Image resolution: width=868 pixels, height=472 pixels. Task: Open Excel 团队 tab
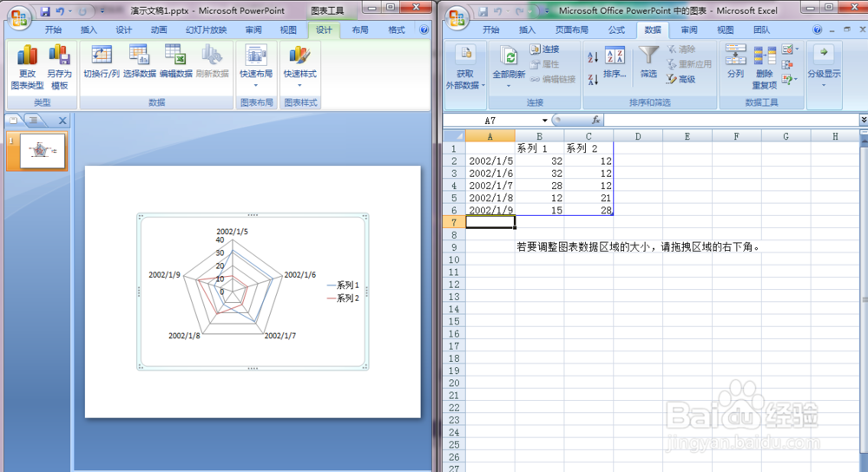[762, 29]
